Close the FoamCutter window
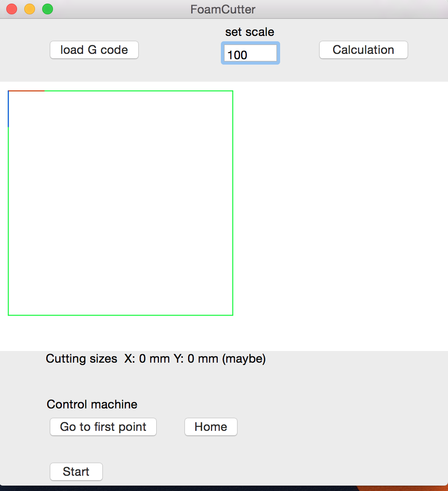The image size is (448, 491). coord(12,9)
